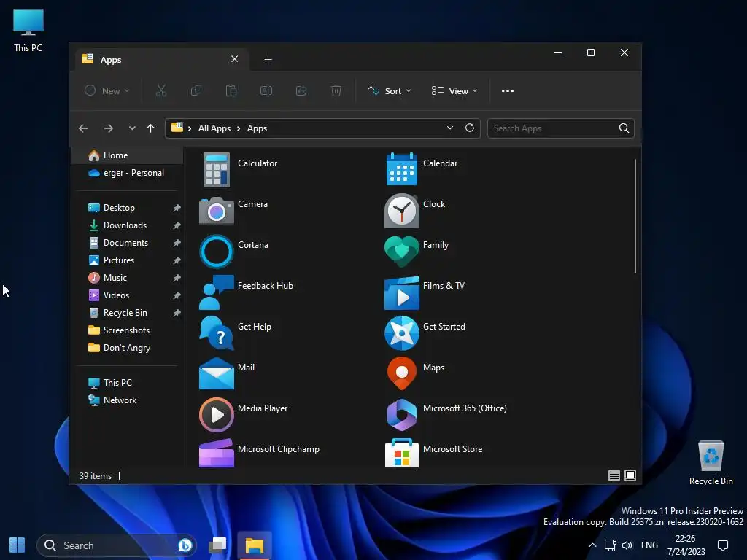Open the Maps app icon
Viewport: 747px width, 560px height.
click(x=402, y=374)
